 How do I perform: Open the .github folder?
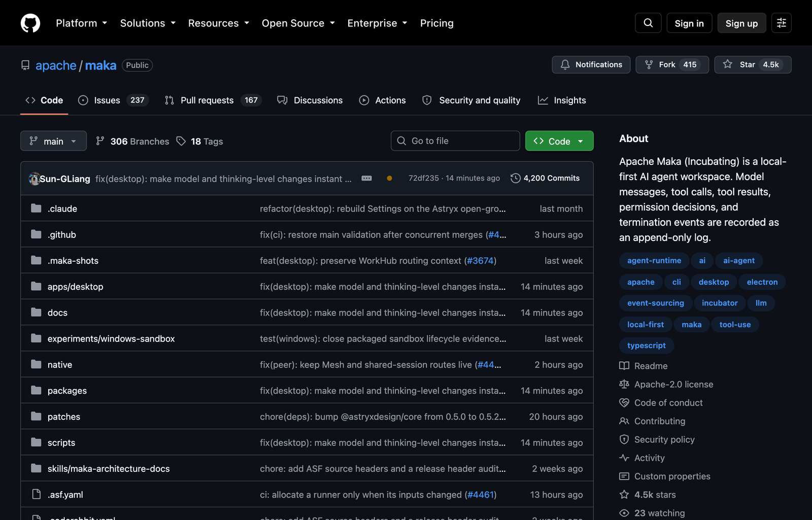[62, 234]
